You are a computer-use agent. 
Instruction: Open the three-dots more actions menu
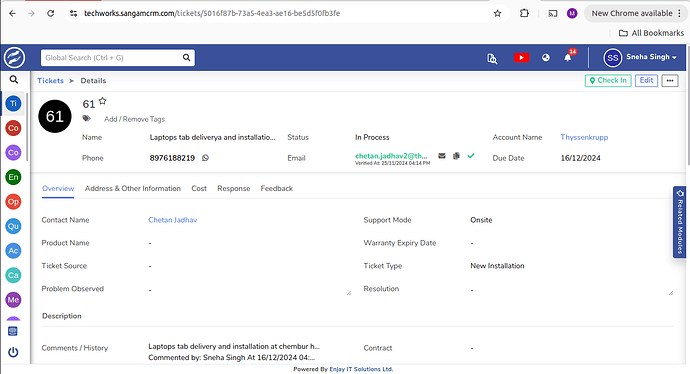pyautogui.click(x=670, y=81)
